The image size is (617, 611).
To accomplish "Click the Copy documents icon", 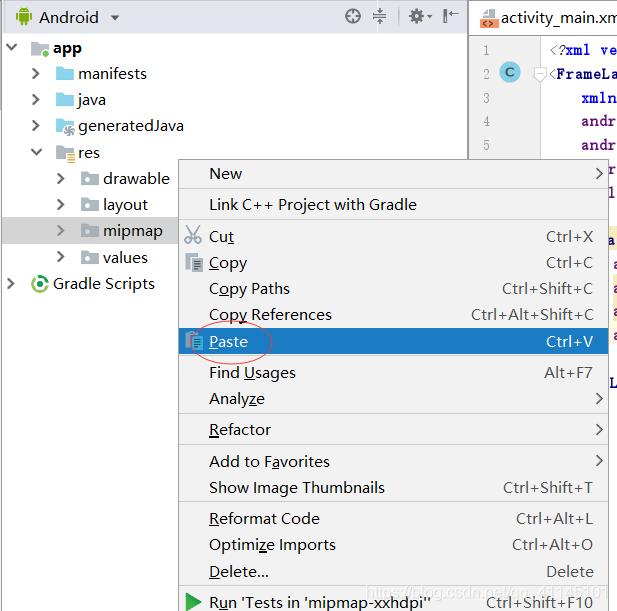I will click(x=194, y=262).
